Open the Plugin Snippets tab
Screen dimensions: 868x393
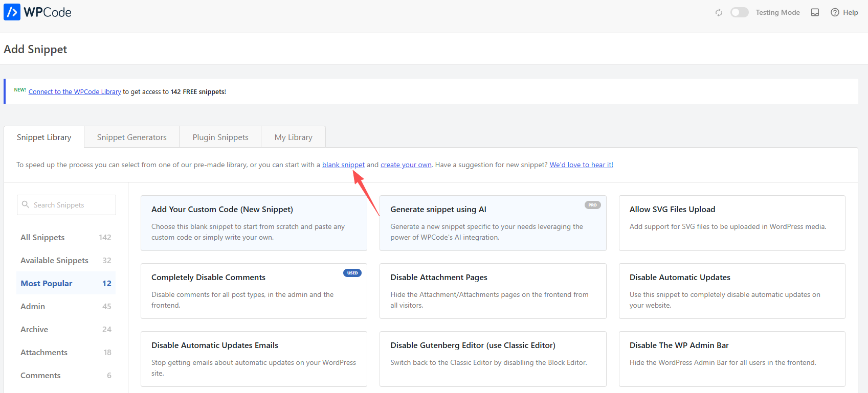pos(220,137)
